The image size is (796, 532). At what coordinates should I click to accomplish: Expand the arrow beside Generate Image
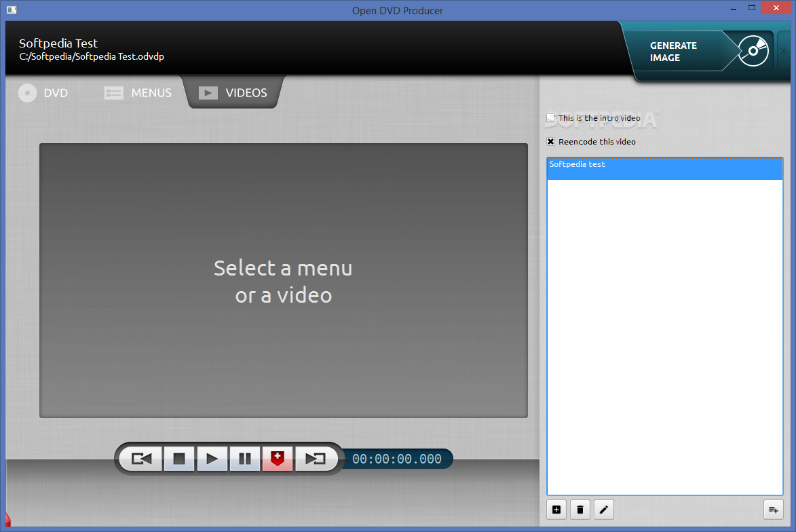point(783,51)
